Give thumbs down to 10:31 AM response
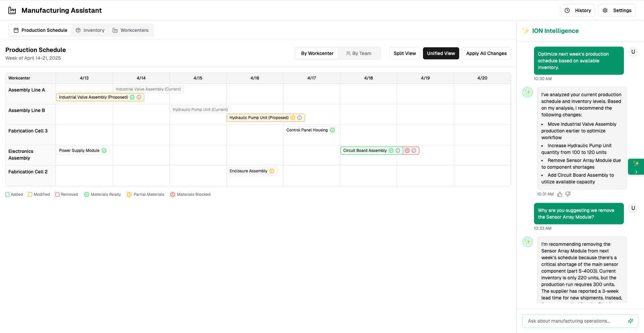The height and width of the screenshot is (333, 644). tap(568, 194)
